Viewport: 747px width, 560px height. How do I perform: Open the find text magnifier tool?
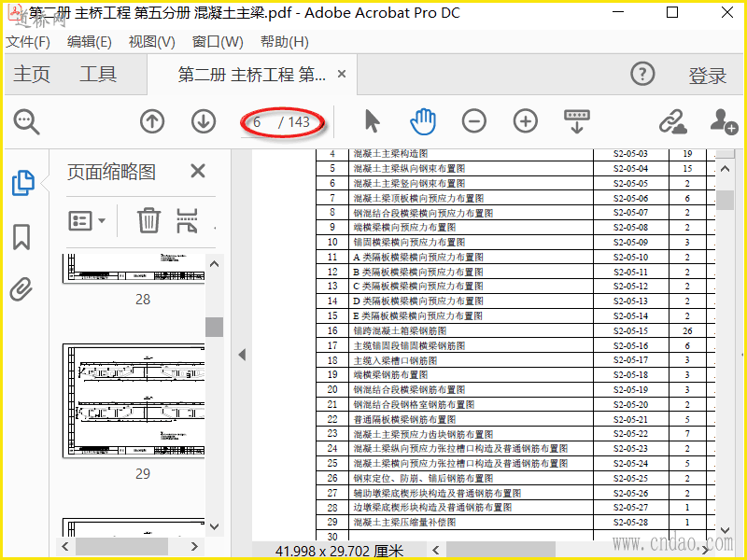[27, 122]
